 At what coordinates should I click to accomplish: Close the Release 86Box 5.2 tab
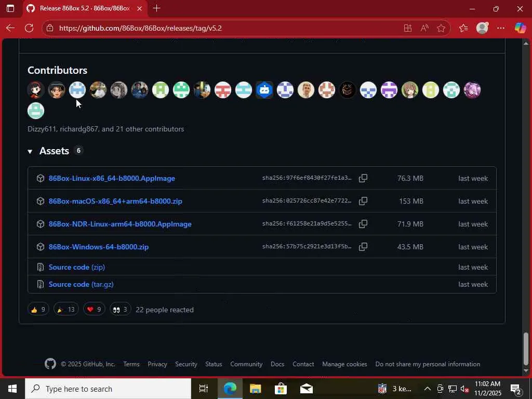139,8
